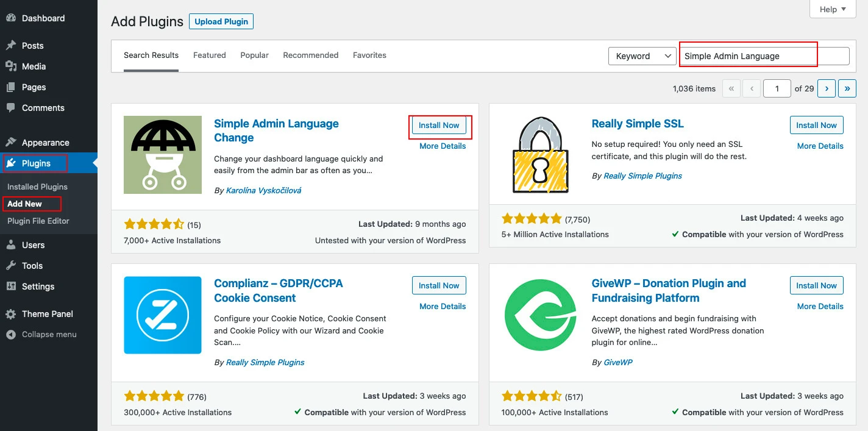Jump to last results page arrow
This screenshot has height=431, width=868.
[847, 88]
